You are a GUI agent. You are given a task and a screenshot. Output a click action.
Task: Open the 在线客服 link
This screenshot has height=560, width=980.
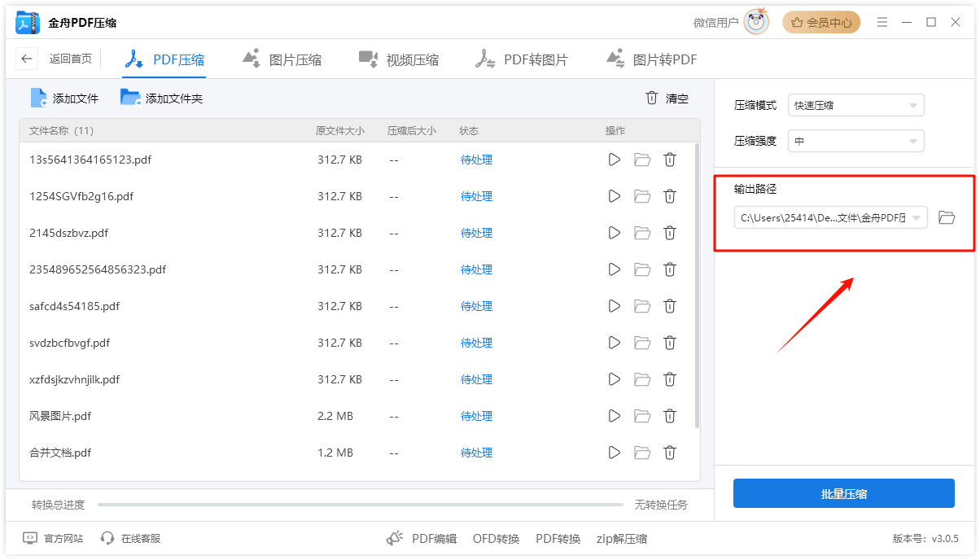click(x=130, y=538)
